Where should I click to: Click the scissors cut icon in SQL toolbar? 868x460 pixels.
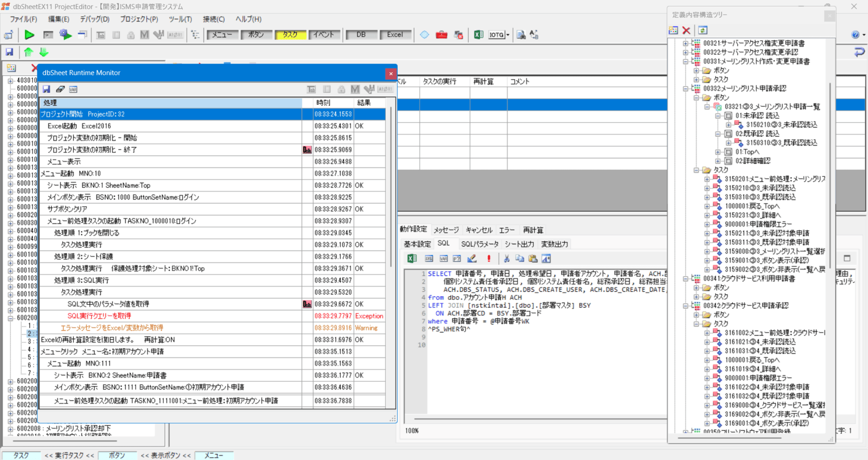click(x=506, y=259)
